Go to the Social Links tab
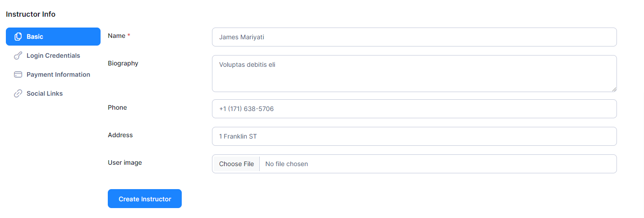This screenshot has height=218, width=644. 45,93
